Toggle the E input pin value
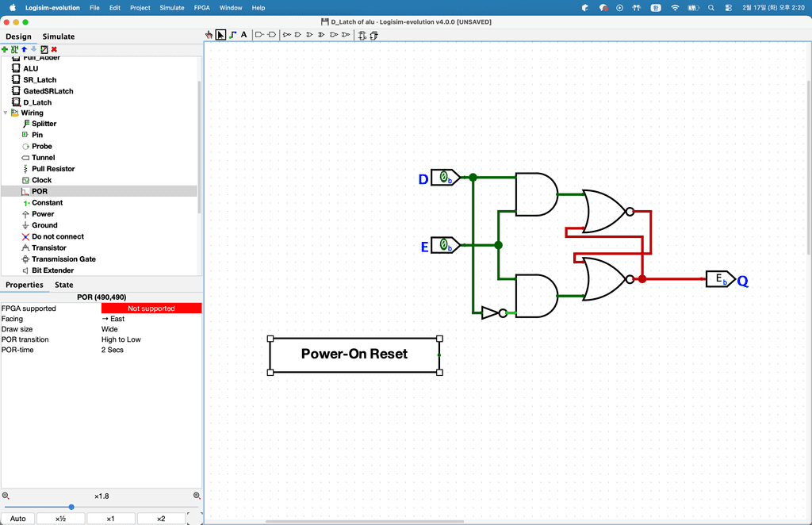Screen dimensions: 812x525 445,245
